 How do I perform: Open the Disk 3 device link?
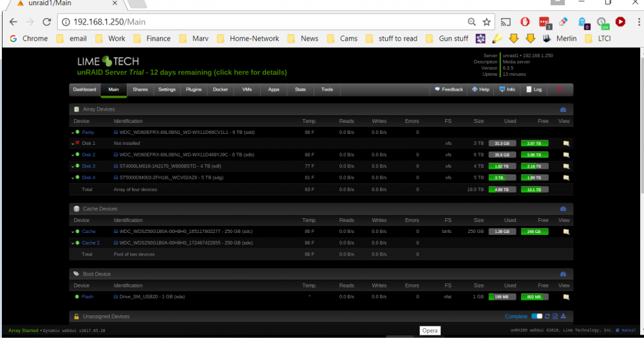[x=88, y=166]
